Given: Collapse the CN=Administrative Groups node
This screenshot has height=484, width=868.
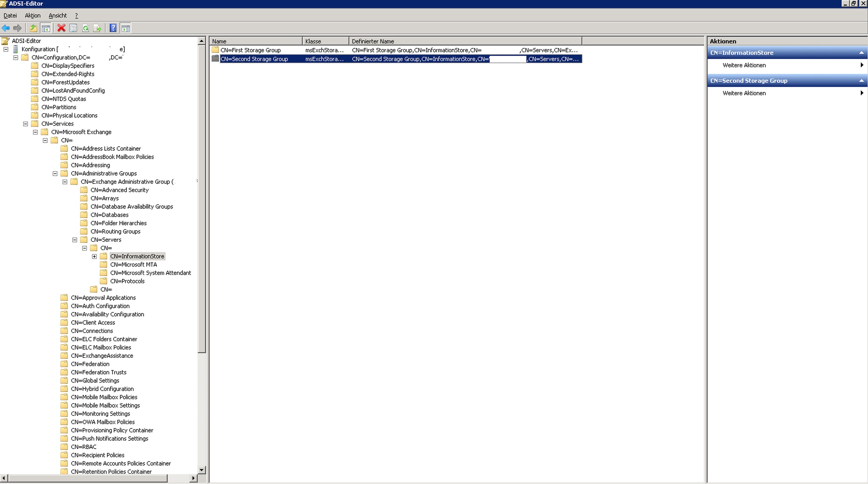Looking at the screenshot, I should (x=55, y=174).
